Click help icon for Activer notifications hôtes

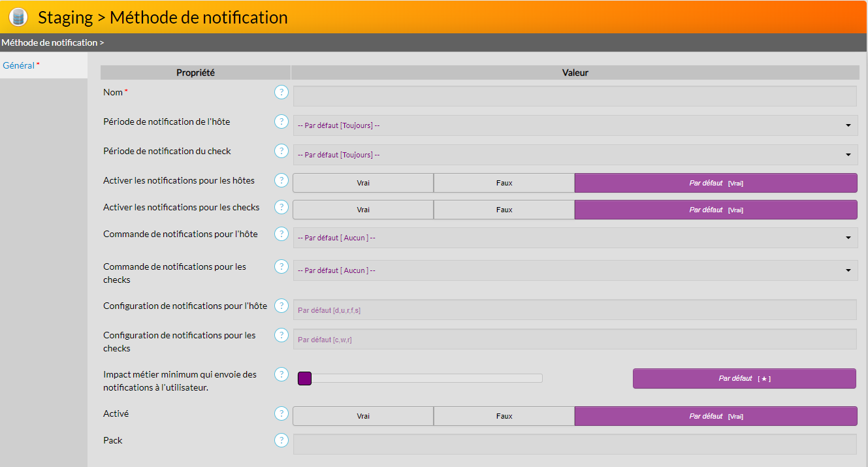(x=281, y=180)
